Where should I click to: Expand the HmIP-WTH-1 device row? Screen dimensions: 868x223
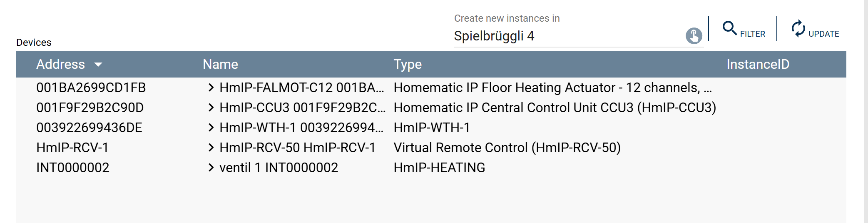tap(211, 128)
